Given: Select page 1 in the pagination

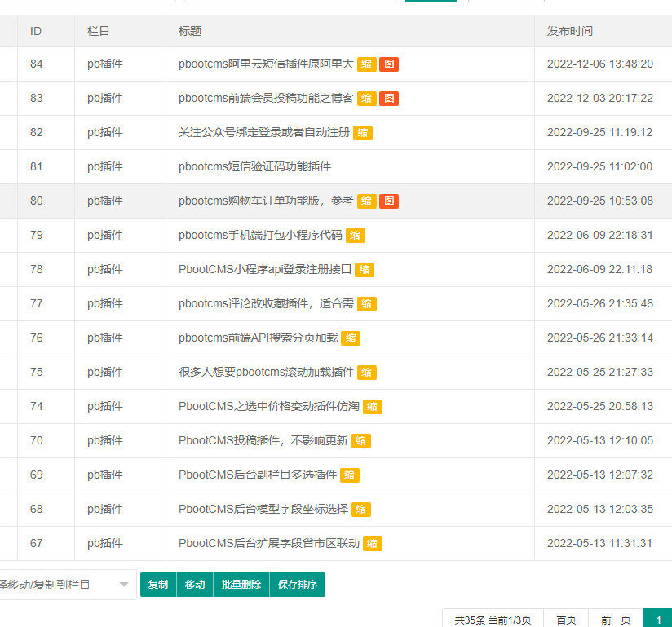Looking at the screenshot, I should click(x=657, y=620).
